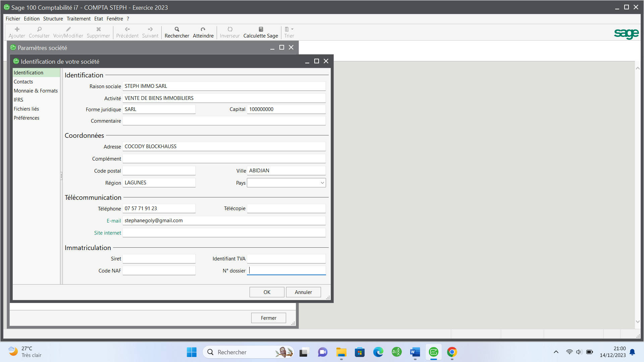Click the E-mail link label
This screenshot has height=362, width=644.
pos(114,221)
